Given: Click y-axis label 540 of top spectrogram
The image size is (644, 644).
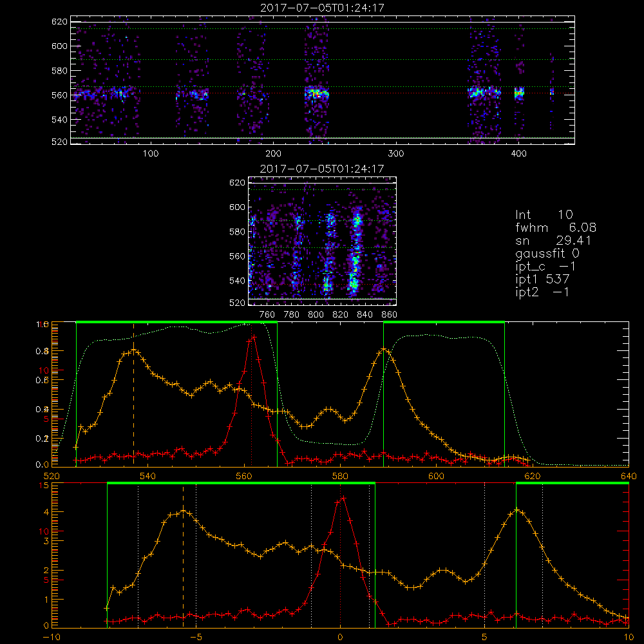Looking at the screenshot, I should point(59,120).
